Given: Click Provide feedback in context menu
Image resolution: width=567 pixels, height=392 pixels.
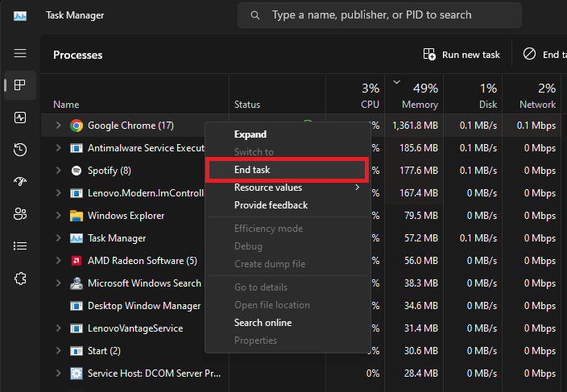Looking at the screenshot, I should pos(271,205).
